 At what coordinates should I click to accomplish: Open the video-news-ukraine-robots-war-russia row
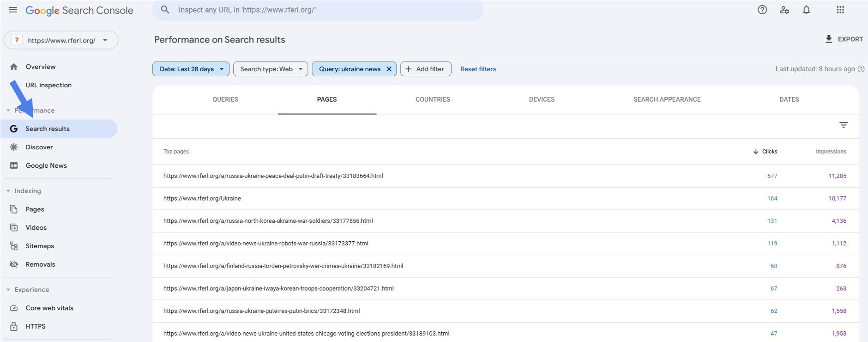pyautogui.click(x=506, y=244)
